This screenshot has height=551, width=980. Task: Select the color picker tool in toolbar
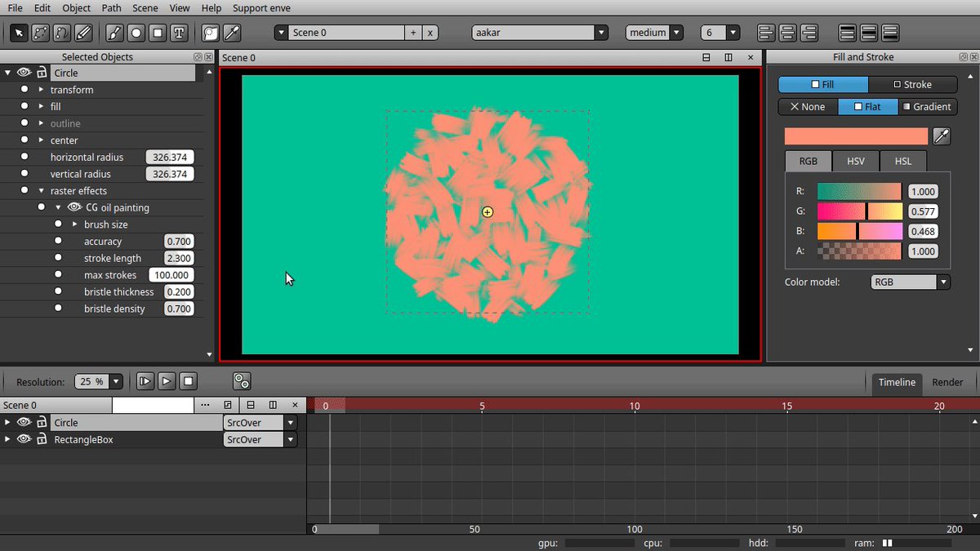click(233, 33)
